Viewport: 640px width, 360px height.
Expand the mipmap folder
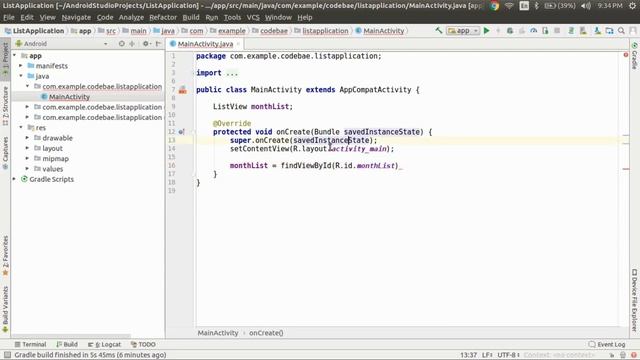pyautogui.click(x=27, y=158)
